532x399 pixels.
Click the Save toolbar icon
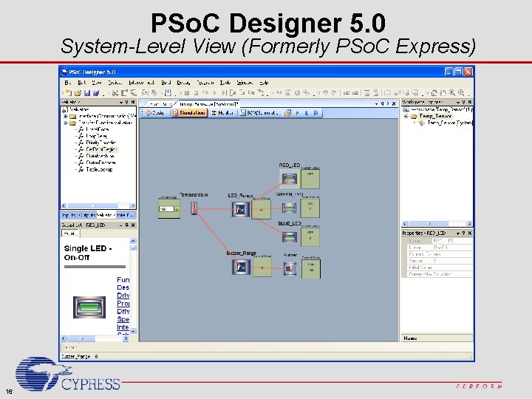click(x=87, y=92)
